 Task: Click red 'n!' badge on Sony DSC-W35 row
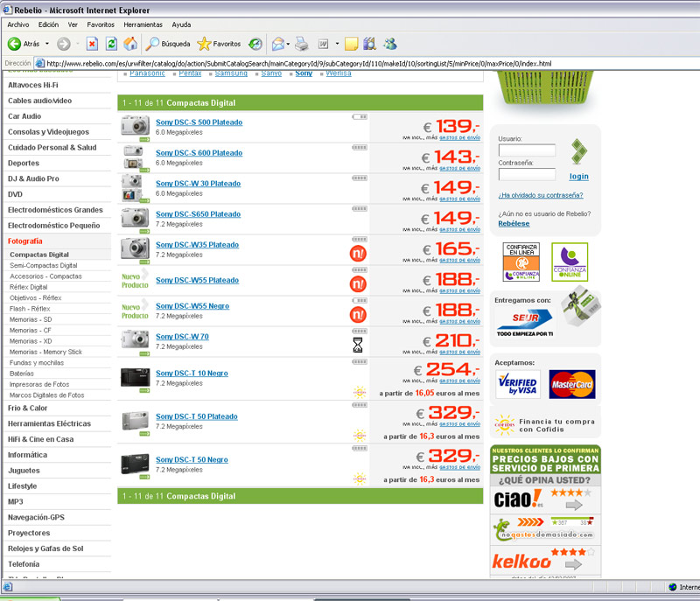click(358, 254)
